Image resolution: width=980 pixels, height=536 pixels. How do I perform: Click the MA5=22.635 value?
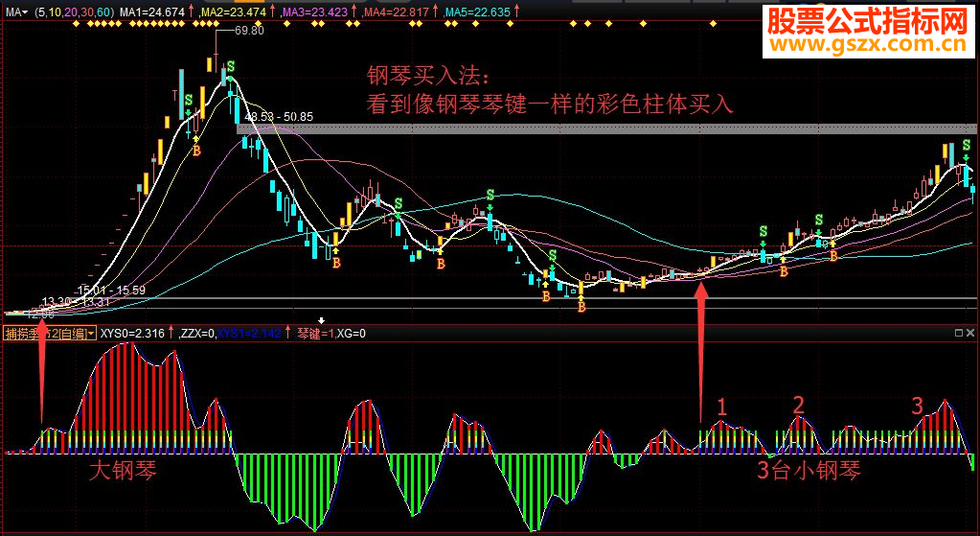pos(476,12)
